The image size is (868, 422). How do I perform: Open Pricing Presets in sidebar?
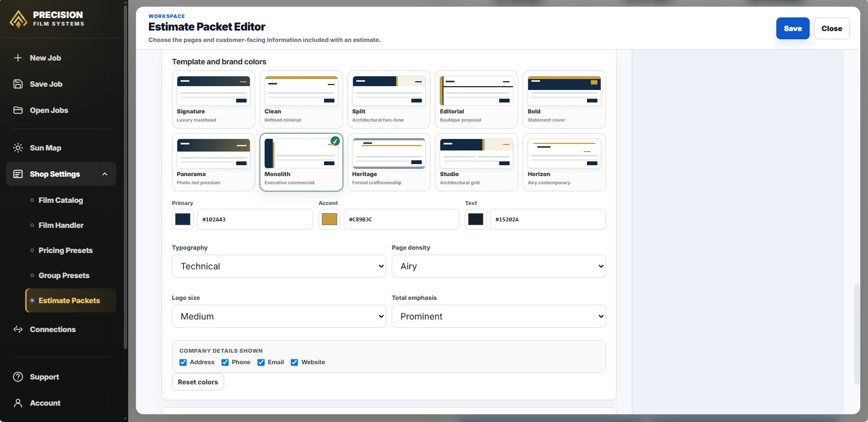point(65,250)
